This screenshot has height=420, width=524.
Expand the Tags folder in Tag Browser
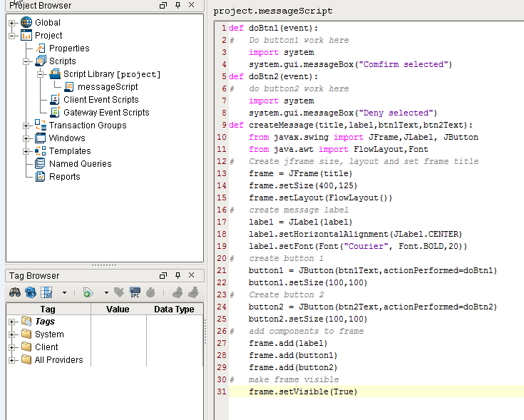click(11, 322)
